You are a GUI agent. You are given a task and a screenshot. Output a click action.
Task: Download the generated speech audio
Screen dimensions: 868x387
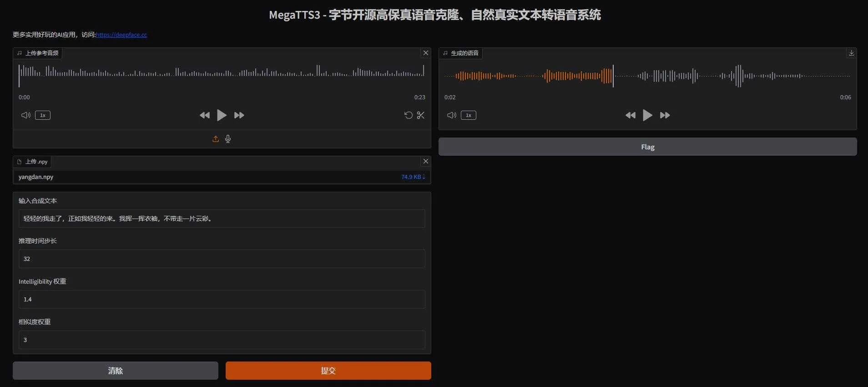tap(852, 53)
